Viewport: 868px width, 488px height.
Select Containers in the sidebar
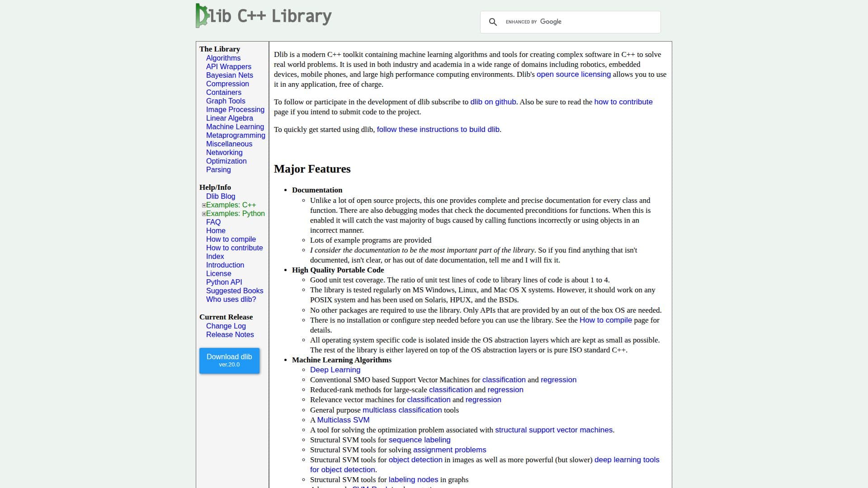pos(224,92)
